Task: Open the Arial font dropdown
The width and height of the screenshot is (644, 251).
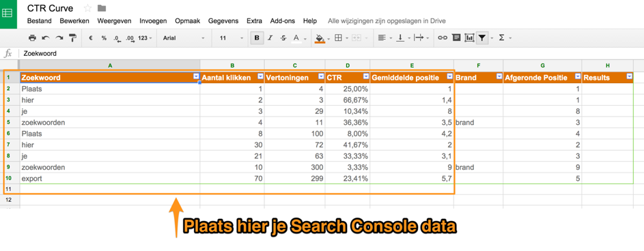Action: 184,38
